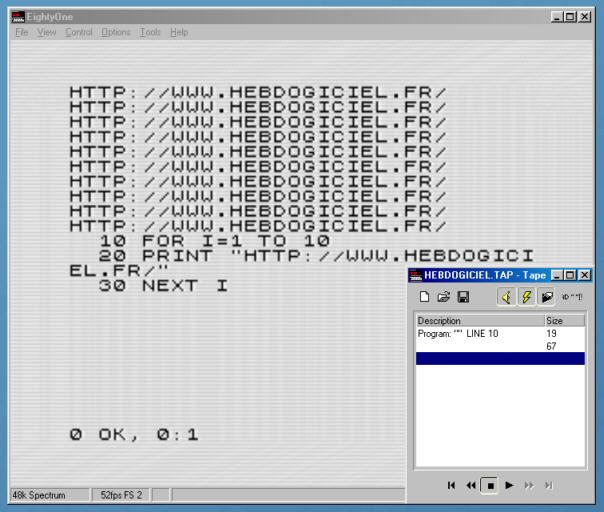Open a tape file with folder icon
604x512 pixels.
click(444, 297)
